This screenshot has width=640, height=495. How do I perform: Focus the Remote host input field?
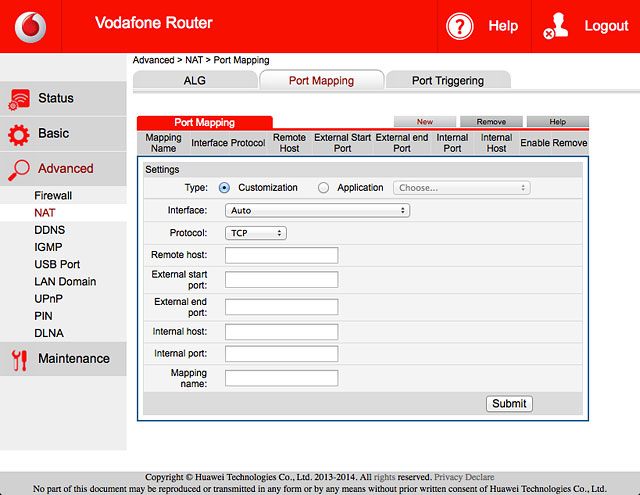coord(281,255)
